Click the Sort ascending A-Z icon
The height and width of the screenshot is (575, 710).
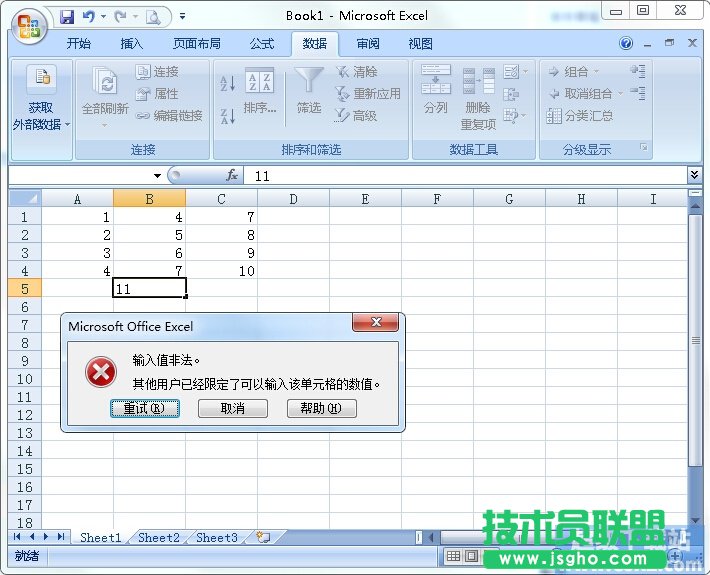(x=227, y=83)
